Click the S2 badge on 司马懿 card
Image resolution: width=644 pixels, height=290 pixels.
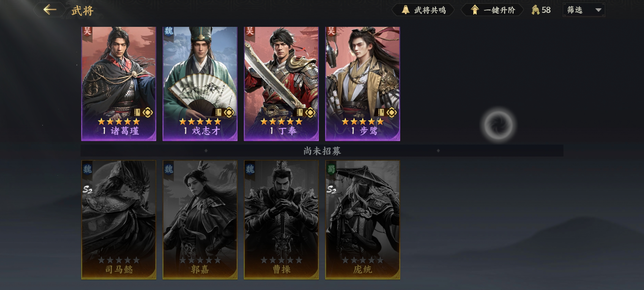click(87, 190)
